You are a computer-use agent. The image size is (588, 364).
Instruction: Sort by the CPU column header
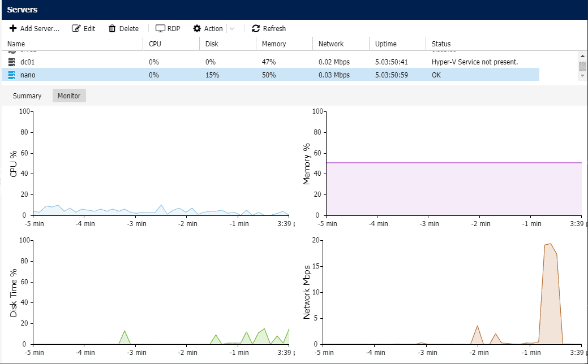155,44
